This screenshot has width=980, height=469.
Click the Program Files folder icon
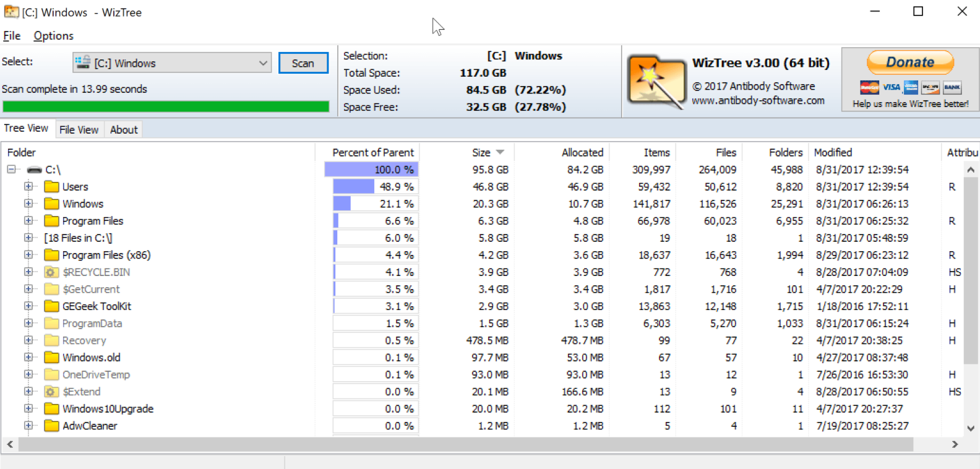52,221
